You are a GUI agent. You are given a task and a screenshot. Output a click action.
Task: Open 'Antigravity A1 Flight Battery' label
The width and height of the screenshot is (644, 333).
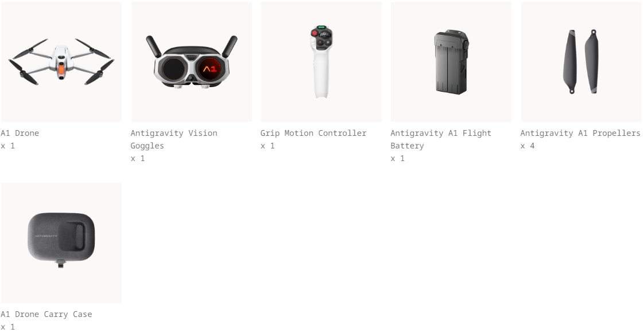click(441, 139)
